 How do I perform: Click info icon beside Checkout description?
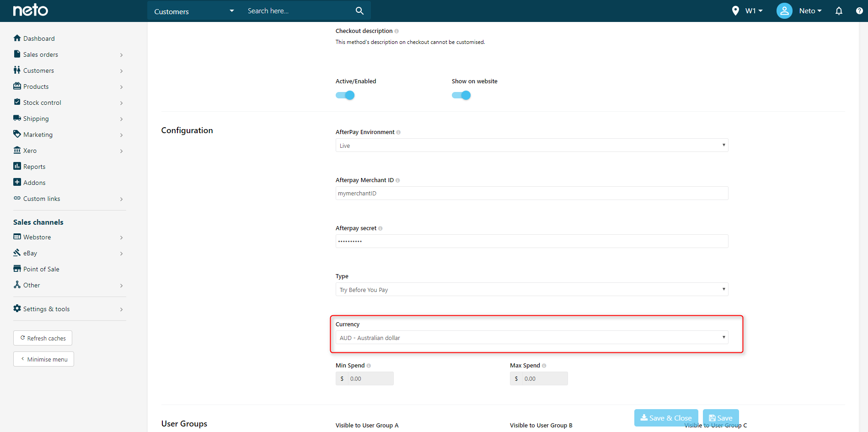point(396,31)
